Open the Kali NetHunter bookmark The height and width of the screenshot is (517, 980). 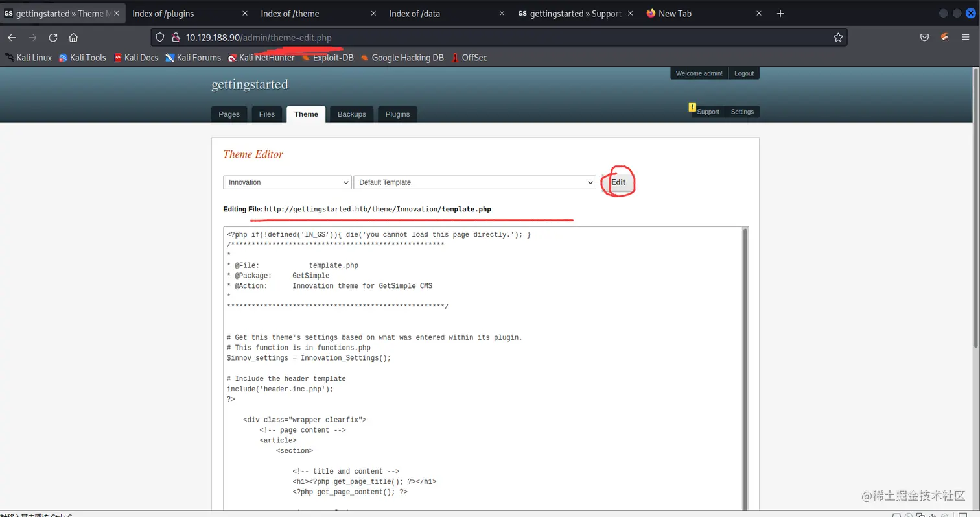(261, 58)
